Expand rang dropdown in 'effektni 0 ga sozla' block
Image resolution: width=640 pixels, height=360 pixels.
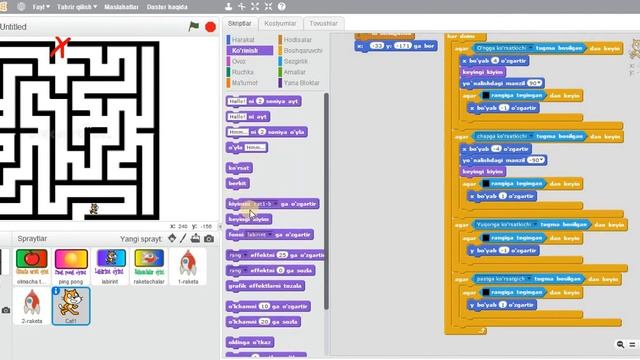[x=245, y=271]
